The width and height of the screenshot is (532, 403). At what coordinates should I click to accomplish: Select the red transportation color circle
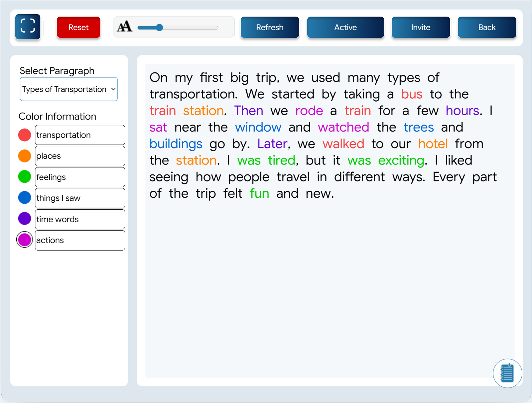tap(25, 135)
